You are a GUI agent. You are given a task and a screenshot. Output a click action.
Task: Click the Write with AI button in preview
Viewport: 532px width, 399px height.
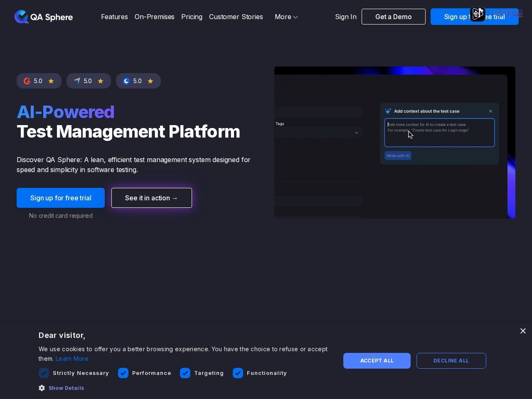398,156
